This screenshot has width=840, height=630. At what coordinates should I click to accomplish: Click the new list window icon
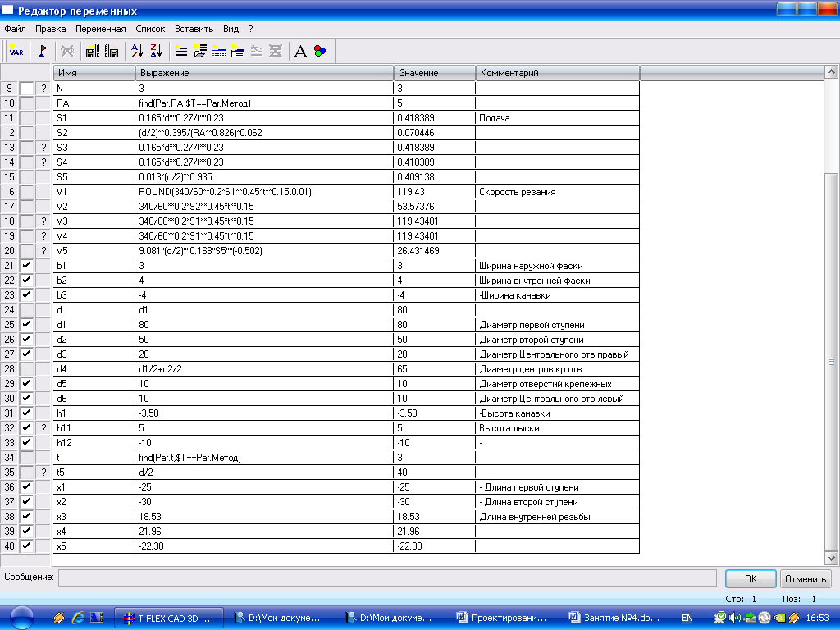pyautogui.click(x=238, y=52)
